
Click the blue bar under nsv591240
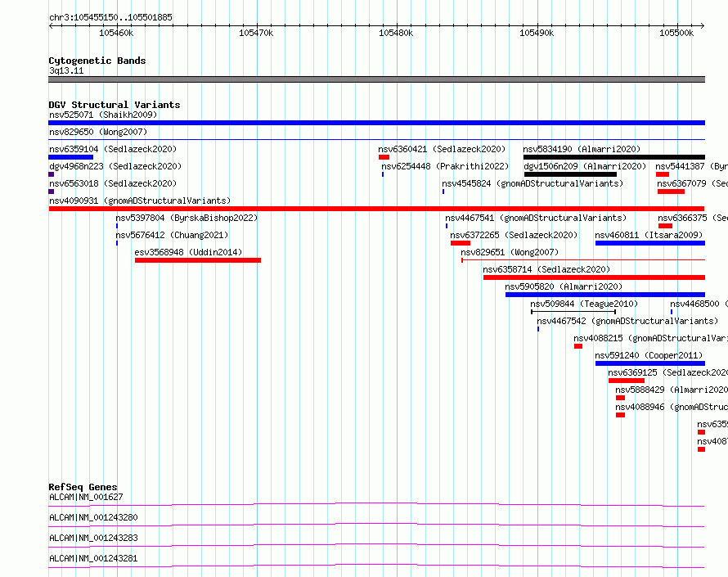[650, 363]
